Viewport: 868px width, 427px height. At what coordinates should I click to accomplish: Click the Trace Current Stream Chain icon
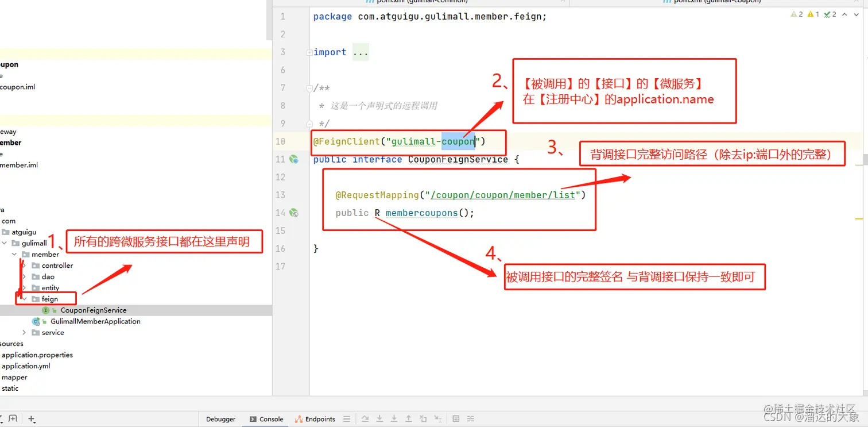(x=470, y=419)
